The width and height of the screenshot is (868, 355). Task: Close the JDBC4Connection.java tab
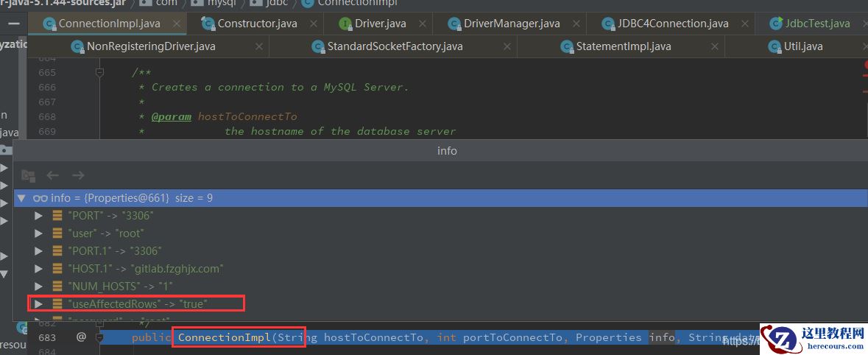745,24
